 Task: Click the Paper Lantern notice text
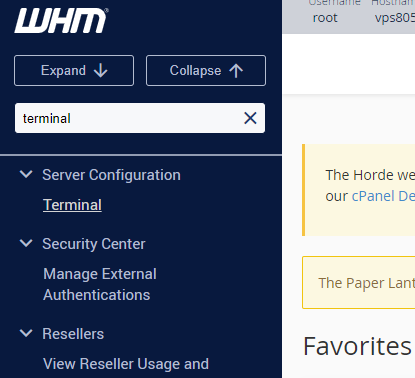[367, 283]
